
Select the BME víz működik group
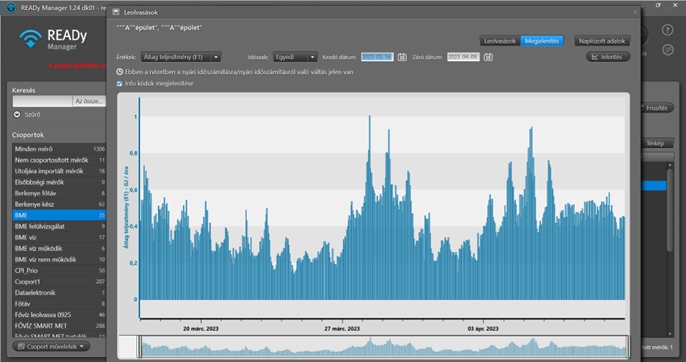(59, 249)
